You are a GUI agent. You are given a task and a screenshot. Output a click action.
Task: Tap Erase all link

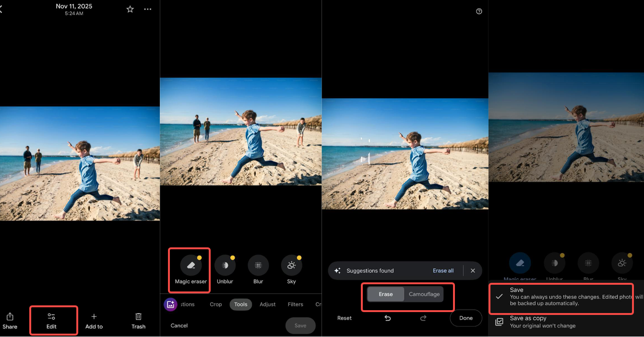[x=443, y=271]
